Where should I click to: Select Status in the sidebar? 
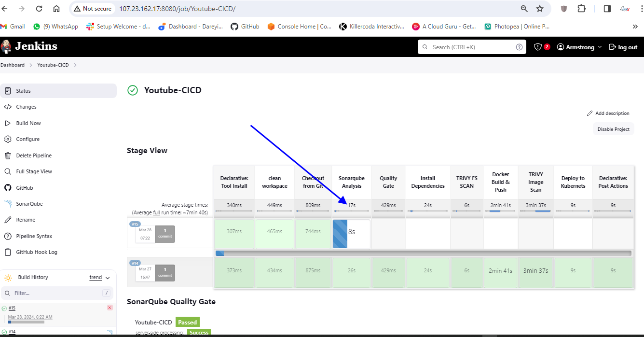point(23,91)
